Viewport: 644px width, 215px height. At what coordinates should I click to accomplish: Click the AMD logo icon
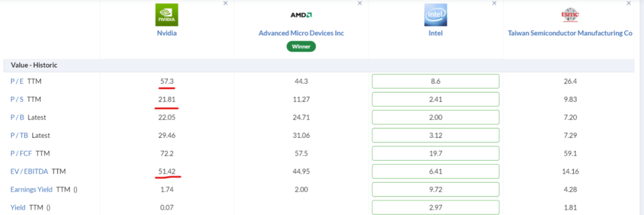[x=301, y=15]
